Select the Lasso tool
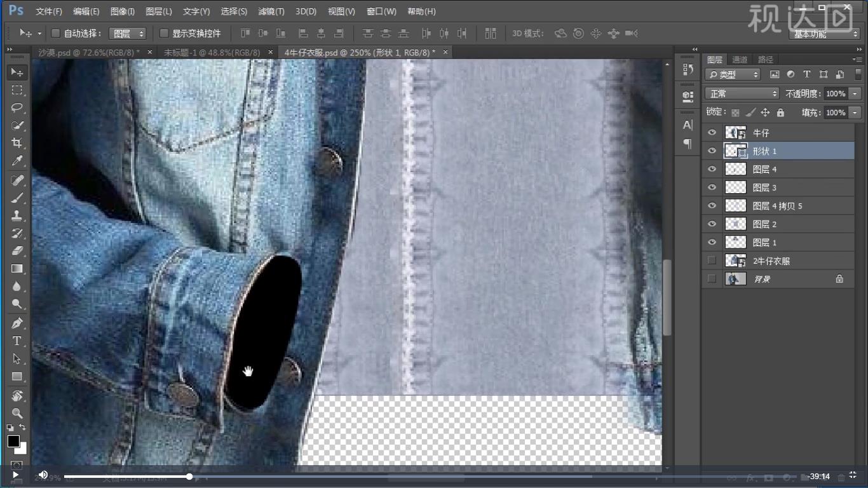The height and width of the screenshot is (488, 868). (17, 107)
